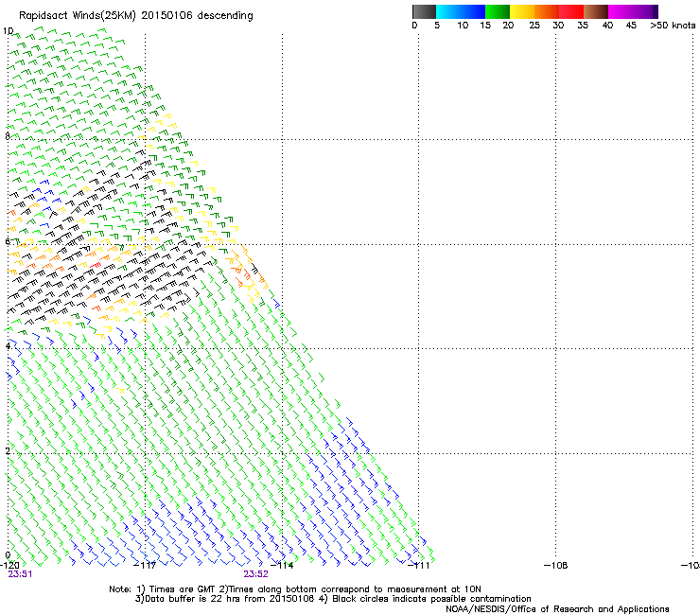Screen dimensions: 700x615
Task: Click the Rapidscat Winds(25KM) title text
Action: 135,16
